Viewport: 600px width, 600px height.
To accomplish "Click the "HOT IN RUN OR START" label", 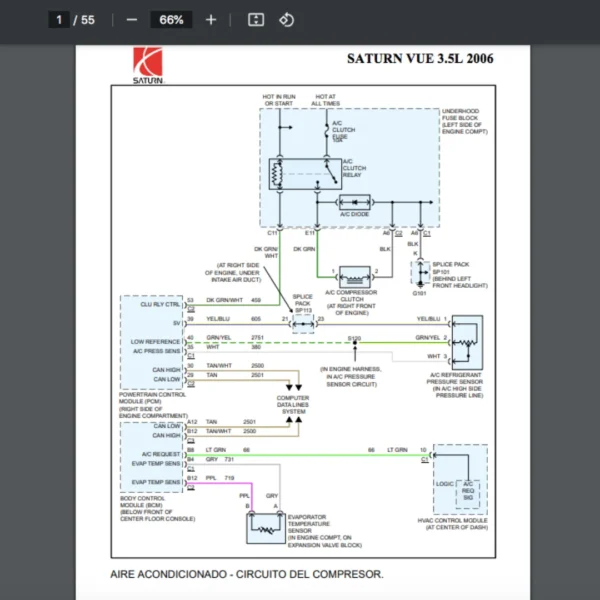I will [279, 100].
